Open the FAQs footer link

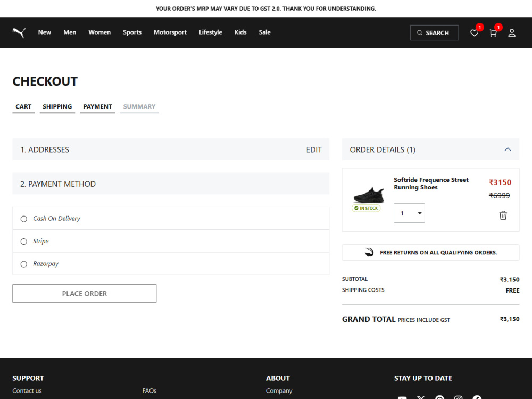149,390
